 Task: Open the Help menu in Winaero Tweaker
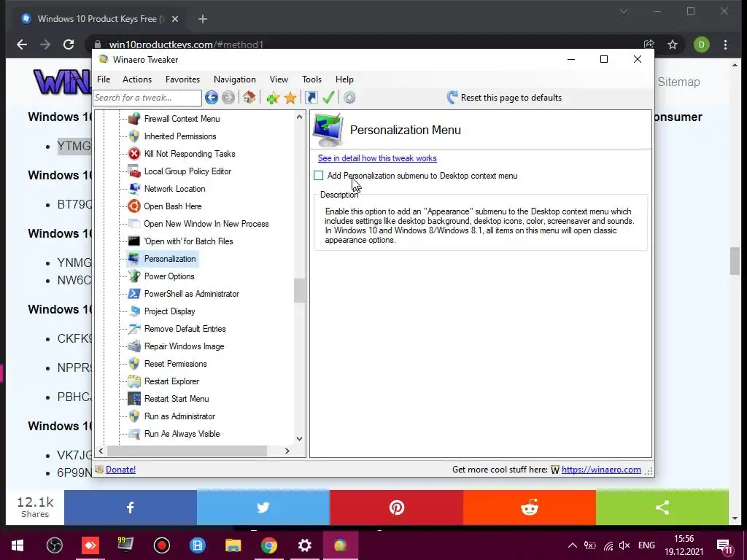[x=344, y=79]
